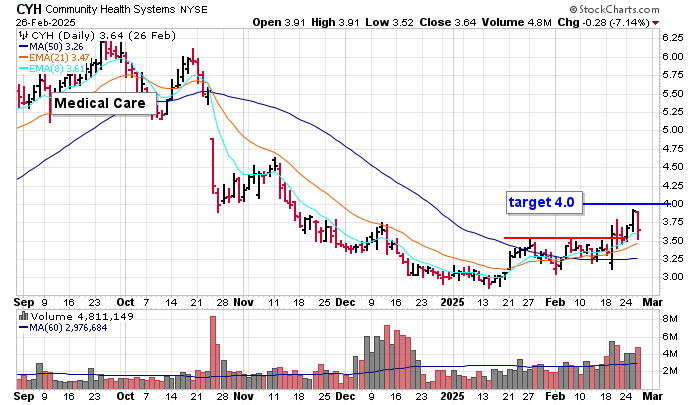Click the Open 3.91 value

(279, 22)
